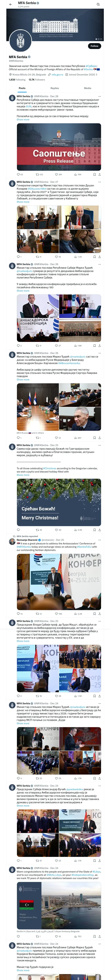Switch to the Replies tab
110x980 pixels.
55,88
